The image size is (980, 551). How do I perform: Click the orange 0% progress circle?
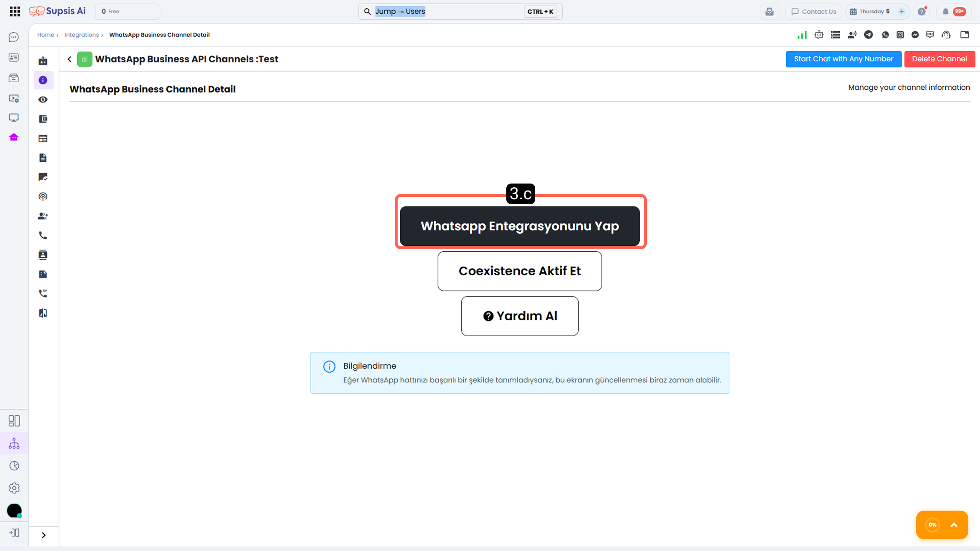point(932,525)
